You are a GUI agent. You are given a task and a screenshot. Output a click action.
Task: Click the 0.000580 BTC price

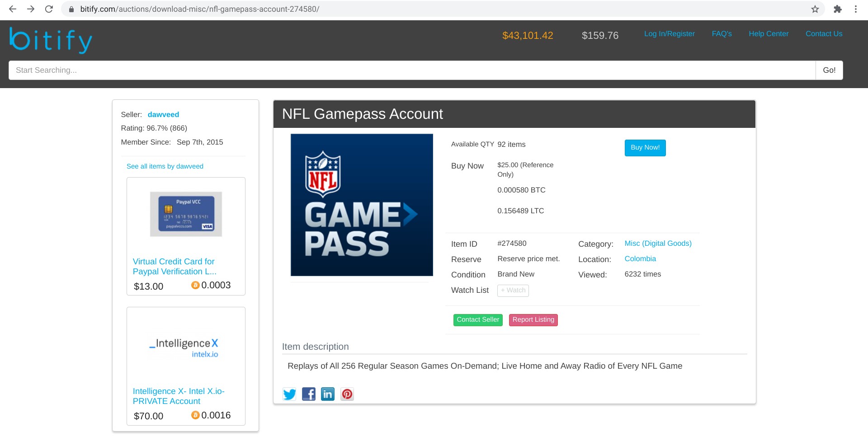coord(521,190)
